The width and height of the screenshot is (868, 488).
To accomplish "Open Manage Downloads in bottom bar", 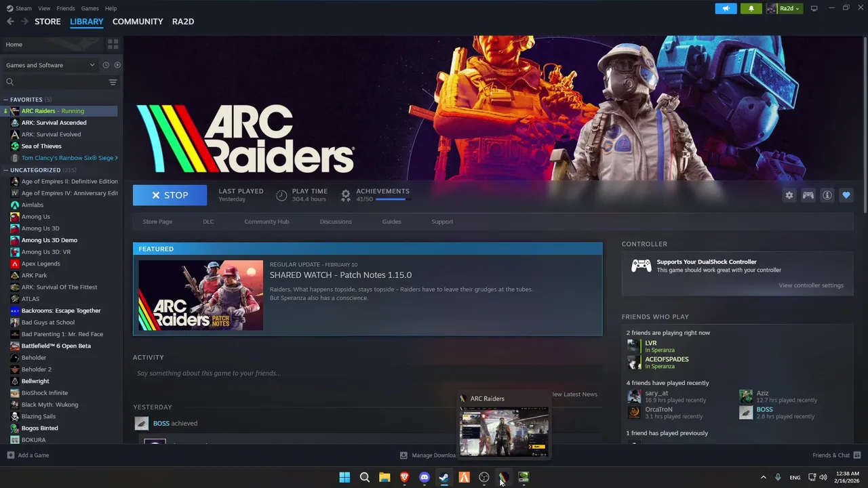I will 429,455.
